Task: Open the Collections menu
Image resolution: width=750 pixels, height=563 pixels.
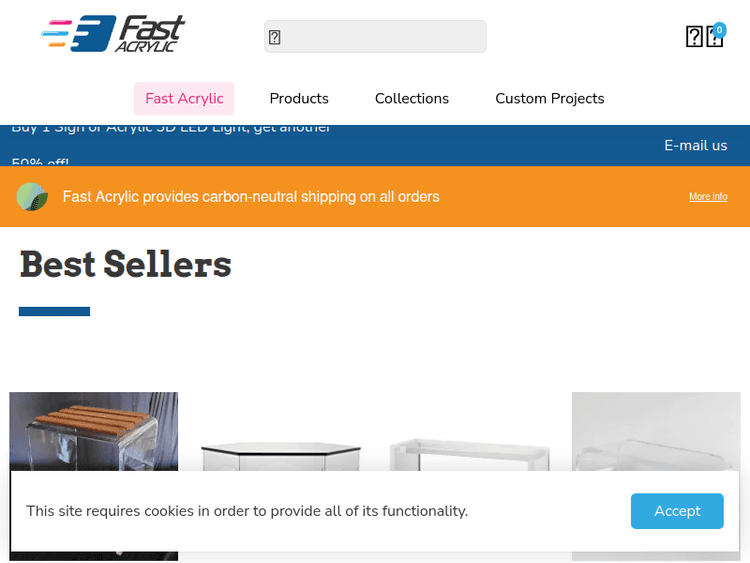Action: pyautogui.click(x=412, y=99)
